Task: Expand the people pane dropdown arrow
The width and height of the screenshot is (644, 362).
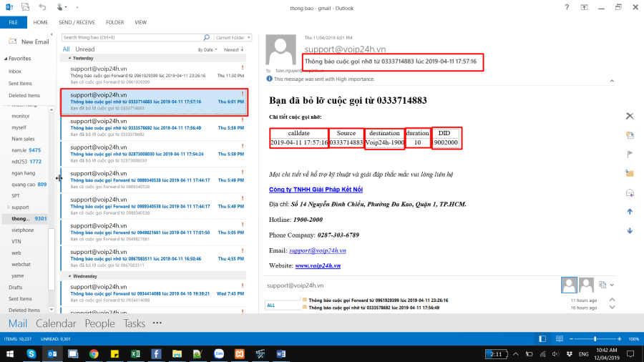Action: 612,285
